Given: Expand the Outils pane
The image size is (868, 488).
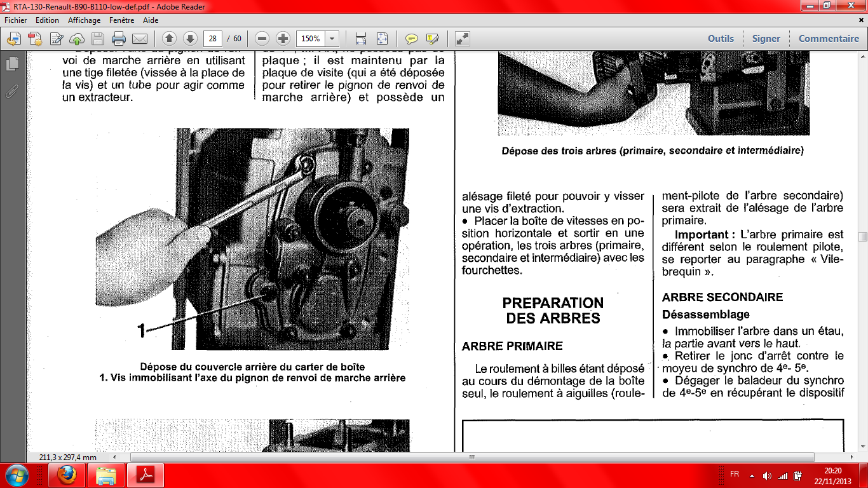Looking at the screenshot, I should click(x=721, y=39).
